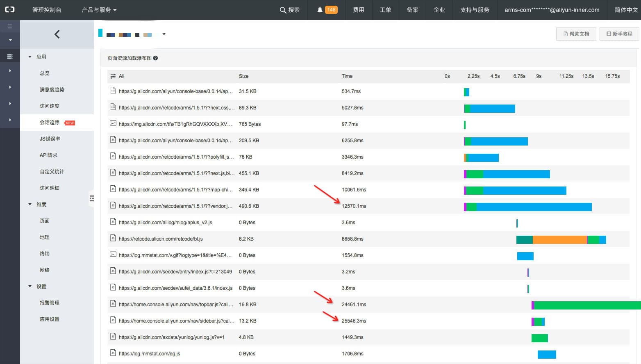Click the 新手教程 button
Screen dimensions: 641x364
point(619,34)
